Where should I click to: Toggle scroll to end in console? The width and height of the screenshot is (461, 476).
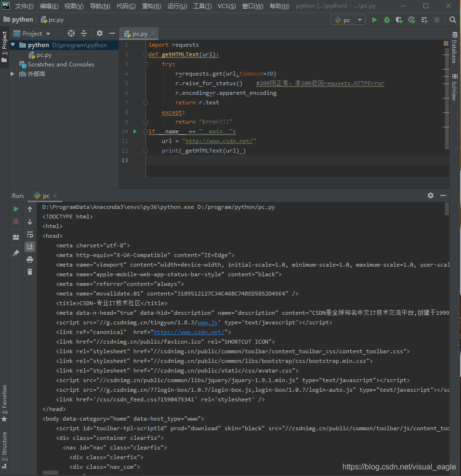pyautogui.click(x=30, y=247)
